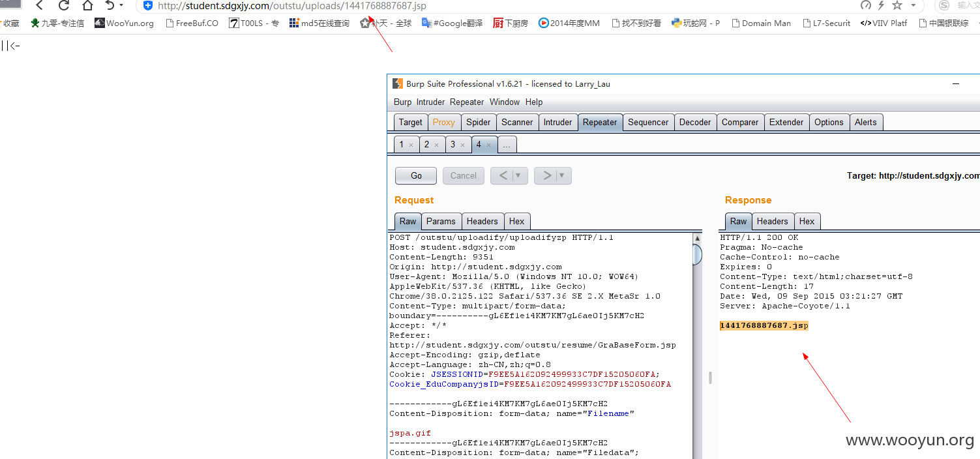This screenshot has width=980, height=459.
Task: Show the Response Hex tab
Action: [807, 221]
